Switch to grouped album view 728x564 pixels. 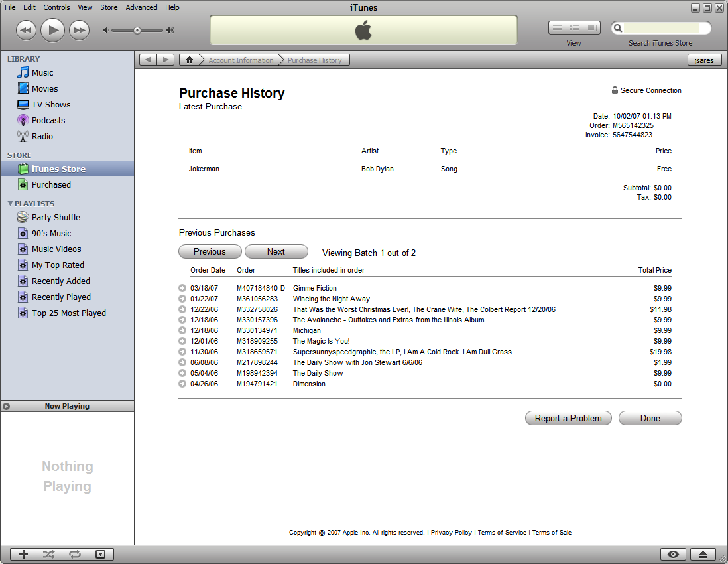click(x=574, y=28)
